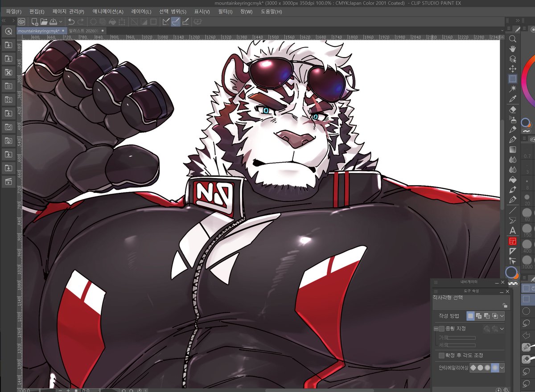Select the Hand move-view tool
This screenshot has width=535, height=392.
(x=513, y=49)
